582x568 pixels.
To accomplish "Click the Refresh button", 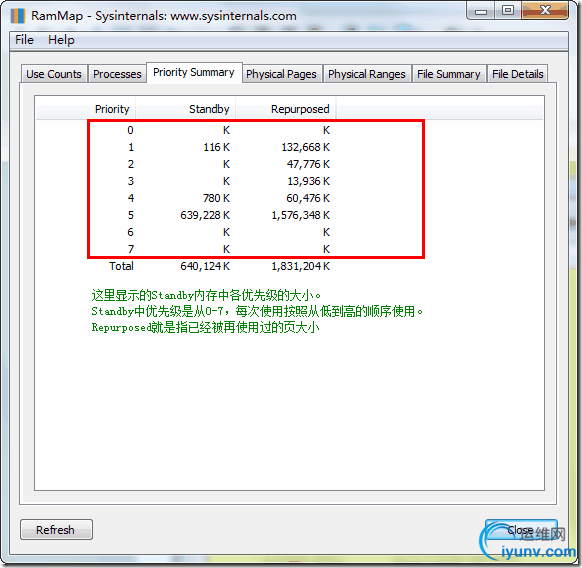I will click(x=56, y=529).
